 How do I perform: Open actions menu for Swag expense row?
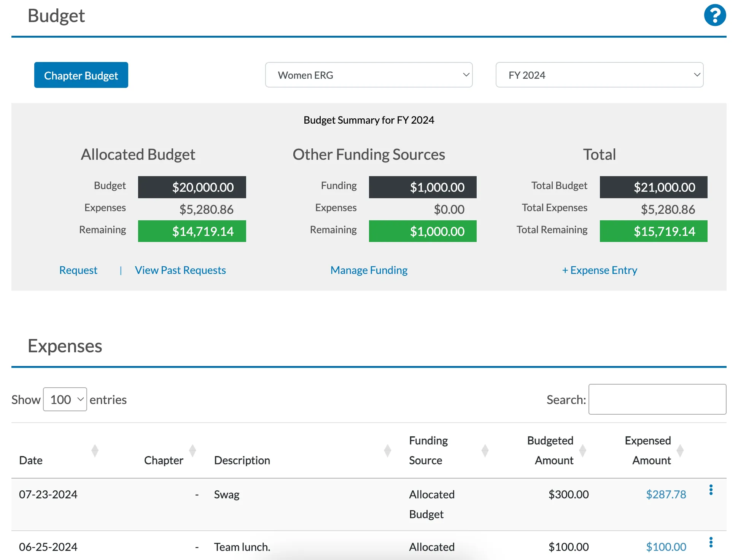[711, 490]
